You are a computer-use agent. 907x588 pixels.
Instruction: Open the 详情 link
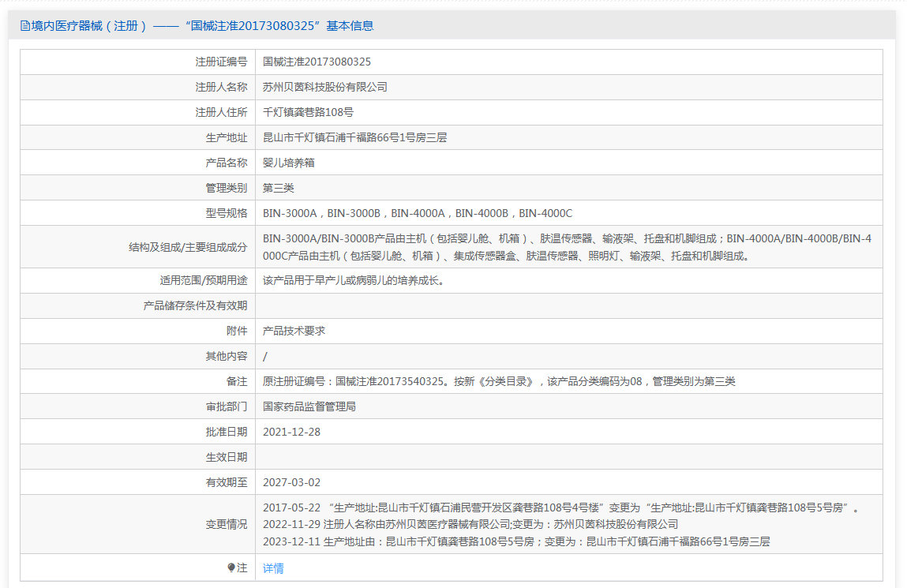tap(273, 568)
